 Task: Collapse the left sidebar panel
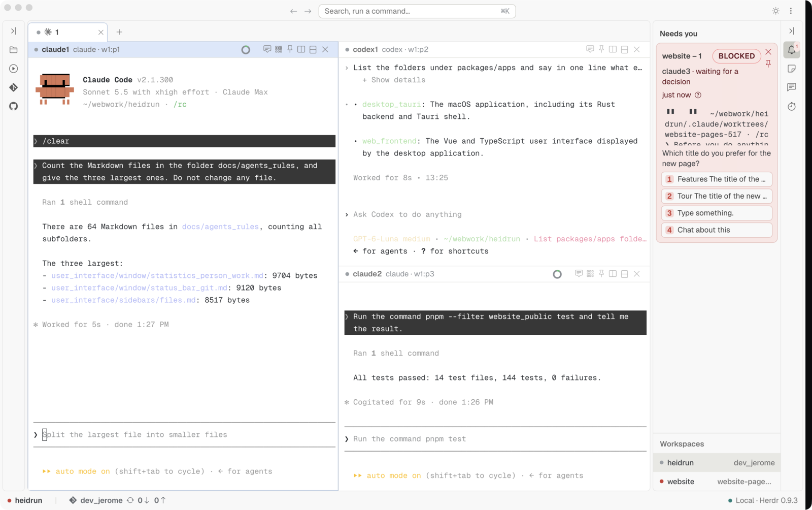[14, 31]
